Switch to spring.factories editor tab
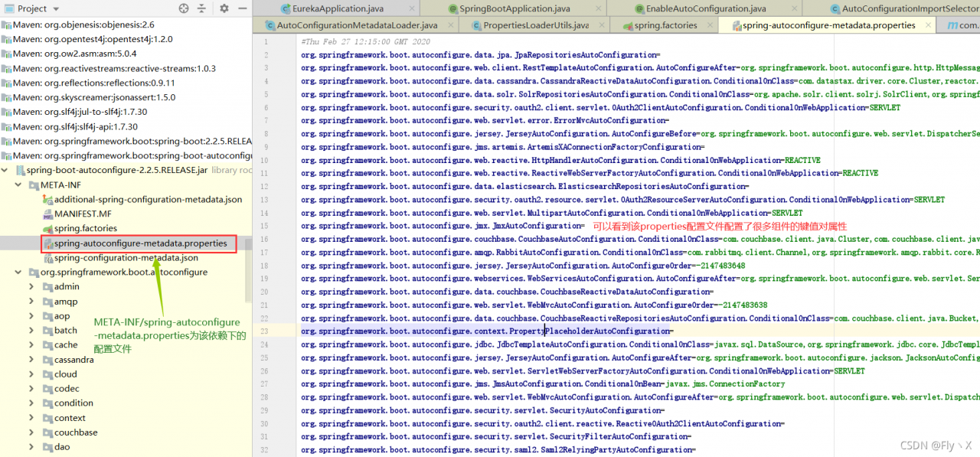 pyautogui.click(x=659, y=25)
